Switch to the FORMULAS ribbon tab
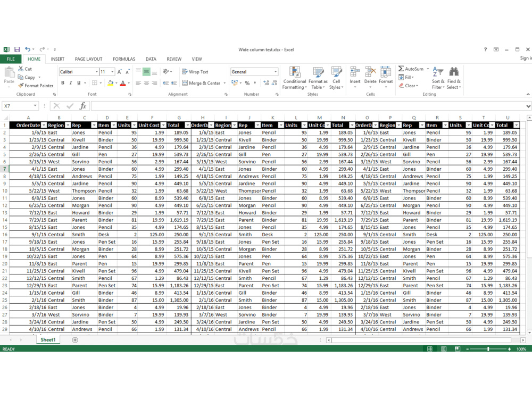Image resolution: width=532 pixels, height=399 pixels. click(x=124, y=59)
